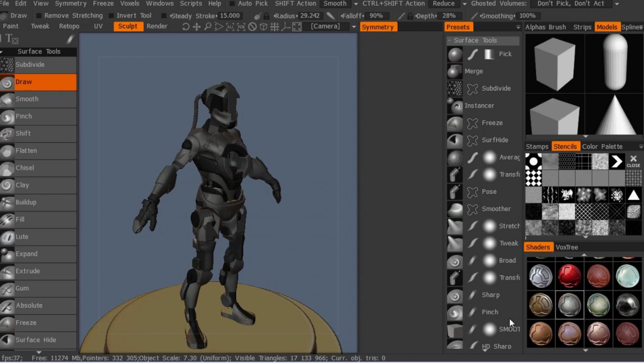Open the Voxels menu
Screen dimensions: 644x363
coord(130,4)
